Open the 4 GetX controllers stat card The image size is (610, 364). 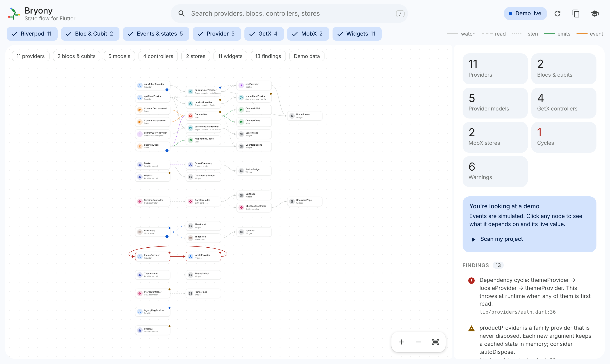click(x=564, y=103)
